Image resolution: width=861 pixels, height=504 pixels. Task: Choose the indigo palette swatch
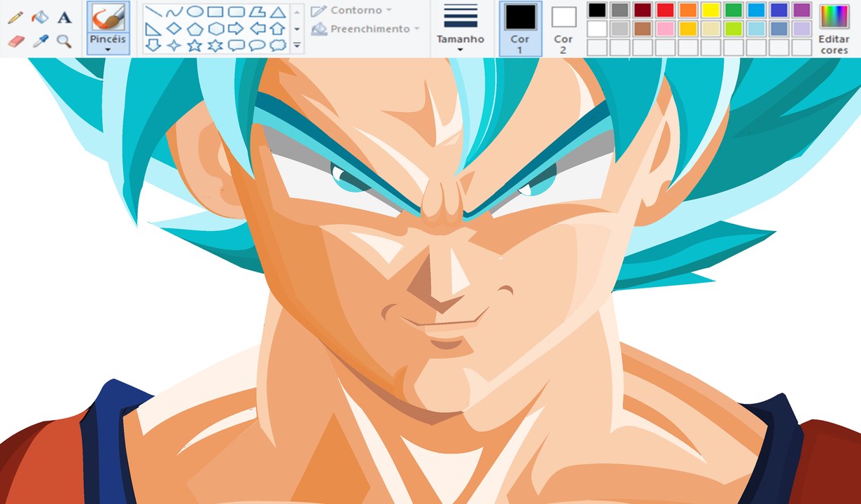click(779, 10)
